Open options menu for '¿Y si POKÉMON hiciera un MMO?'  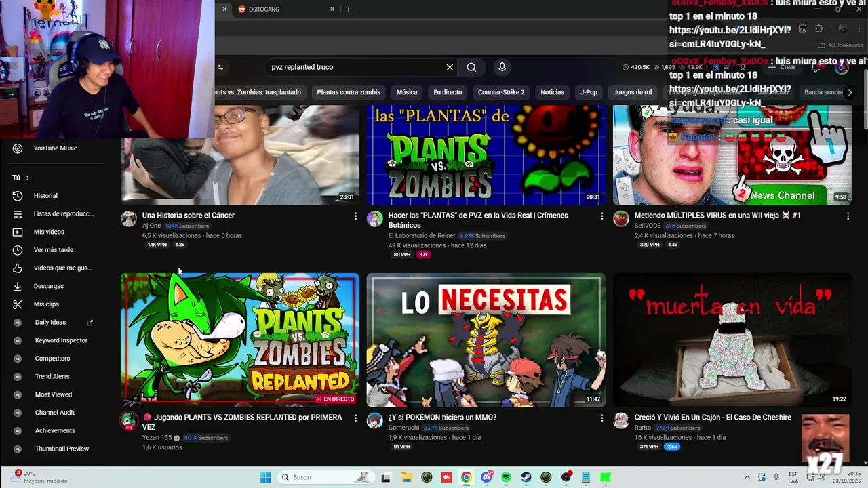601,418
